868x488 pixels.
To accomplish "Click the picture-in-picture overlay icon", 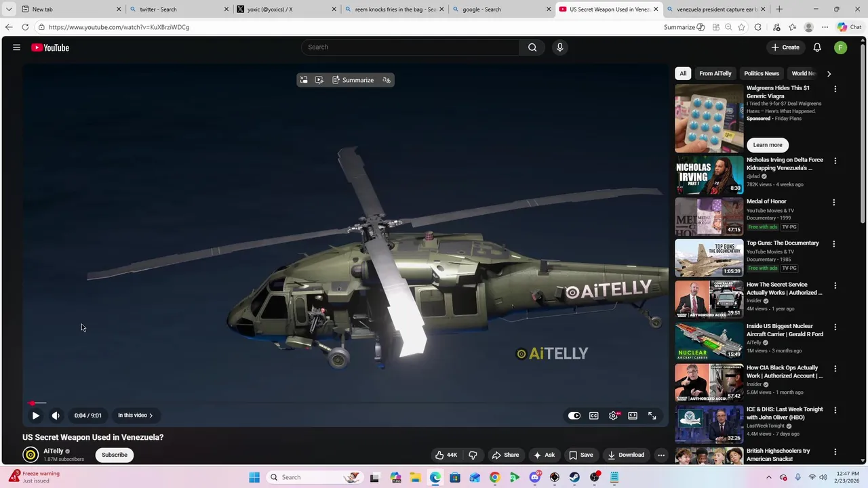I will [x=304, y=80].
